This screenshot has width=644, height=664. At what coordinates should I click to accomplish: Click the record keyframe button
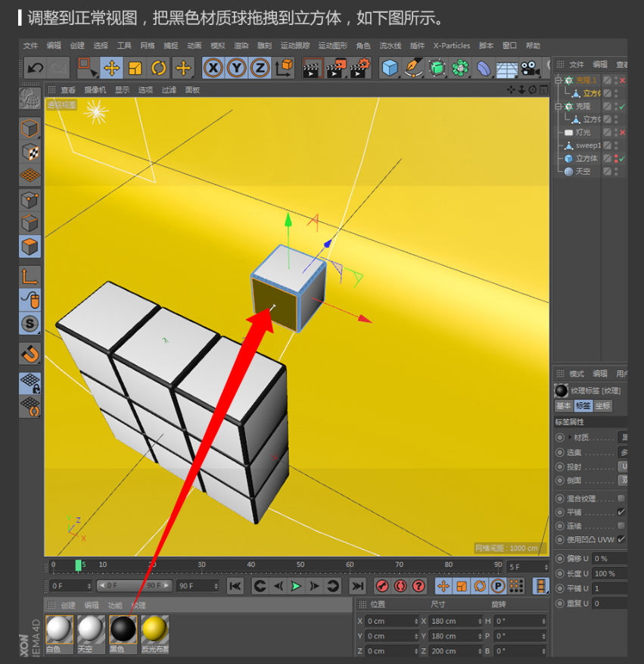pyautogui.click(x=382, y=586)
